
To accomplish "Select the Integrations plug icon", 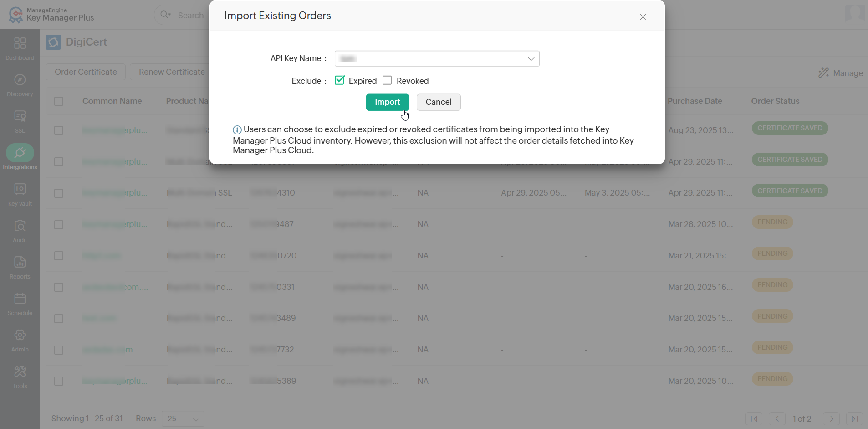I will (20, 153).
